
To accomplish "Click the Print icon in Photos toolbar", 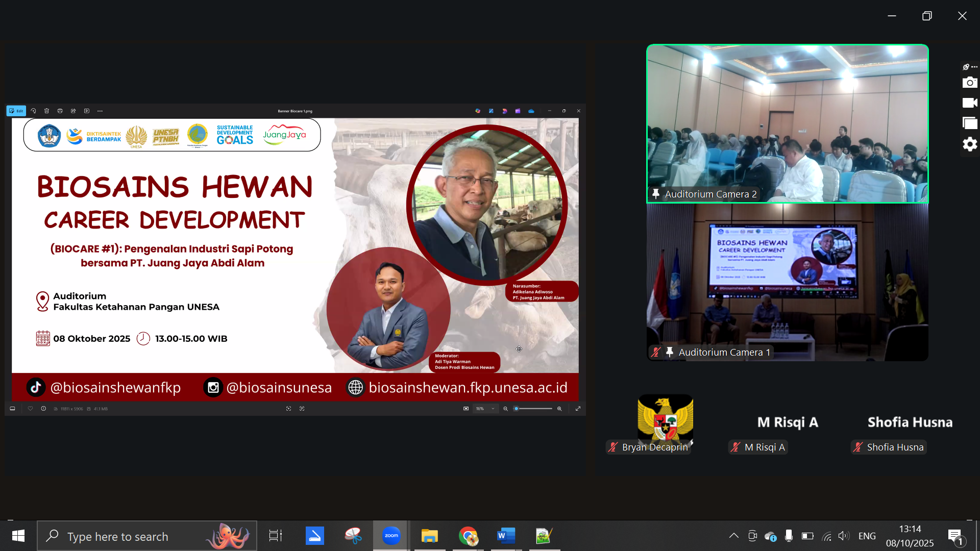I will point(60,111).
